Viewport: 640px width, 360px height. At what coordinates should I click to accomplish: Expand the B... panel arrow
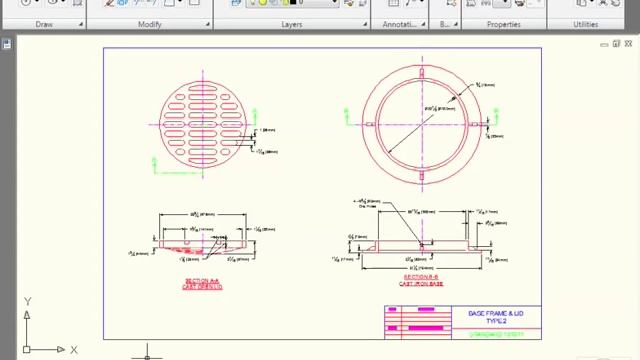point(456,24)
